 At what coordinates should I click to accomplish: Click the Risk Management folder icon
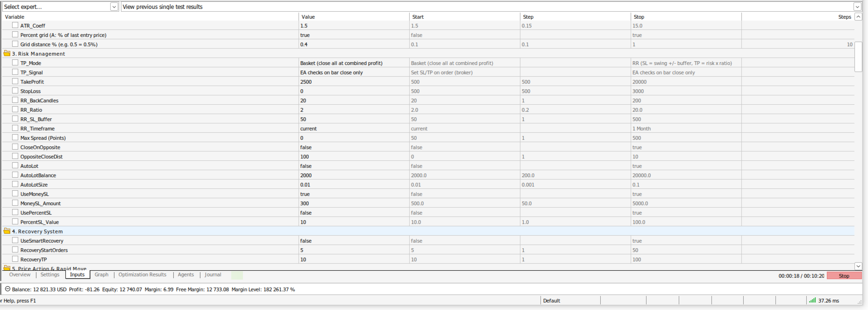tap(7, 53)
